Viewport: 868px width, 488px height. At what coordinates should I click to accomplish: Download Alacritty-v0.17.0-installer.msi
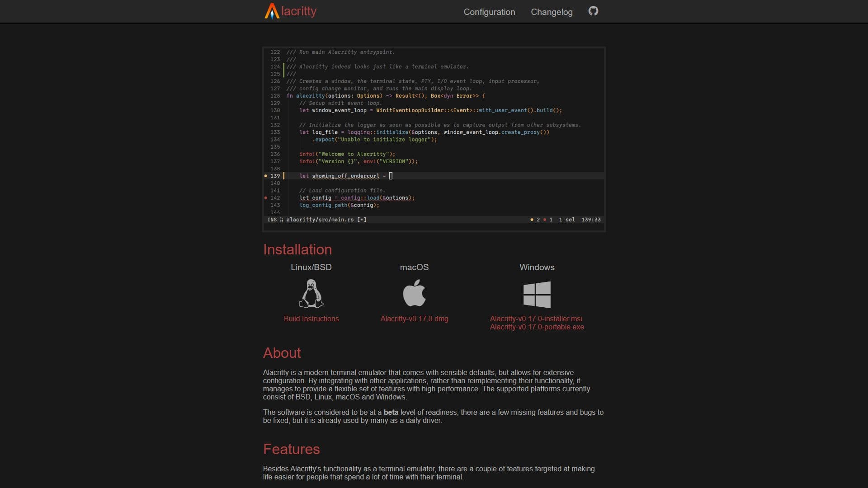[x=536, y=319]
